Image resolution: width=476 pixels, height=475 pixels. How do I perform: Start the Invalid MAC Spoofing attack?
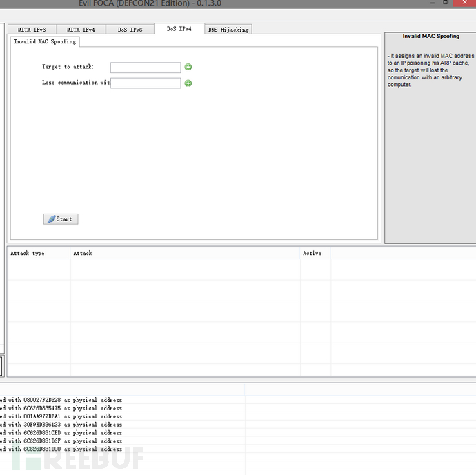tap(61, 219)
